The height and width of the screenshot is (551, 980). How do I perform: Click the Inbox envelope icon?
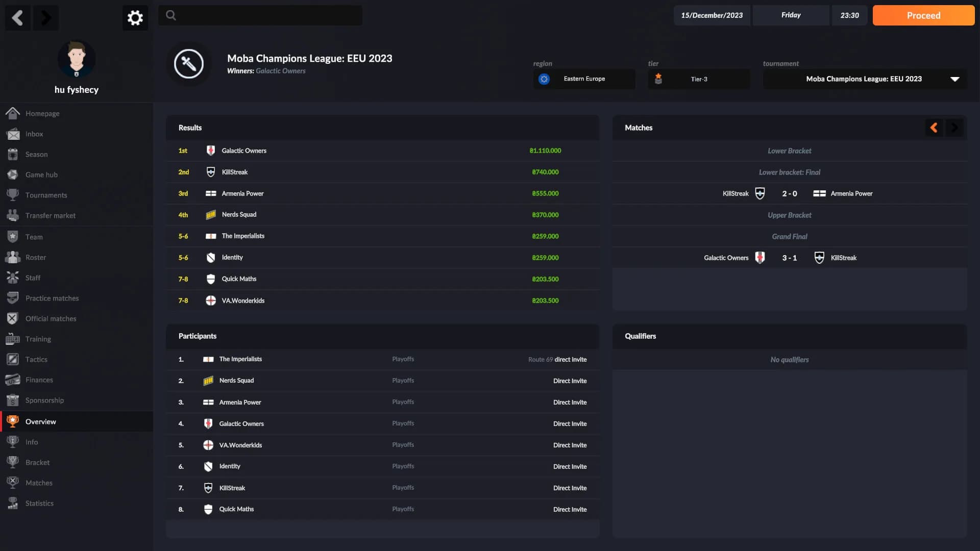[13, 134]
